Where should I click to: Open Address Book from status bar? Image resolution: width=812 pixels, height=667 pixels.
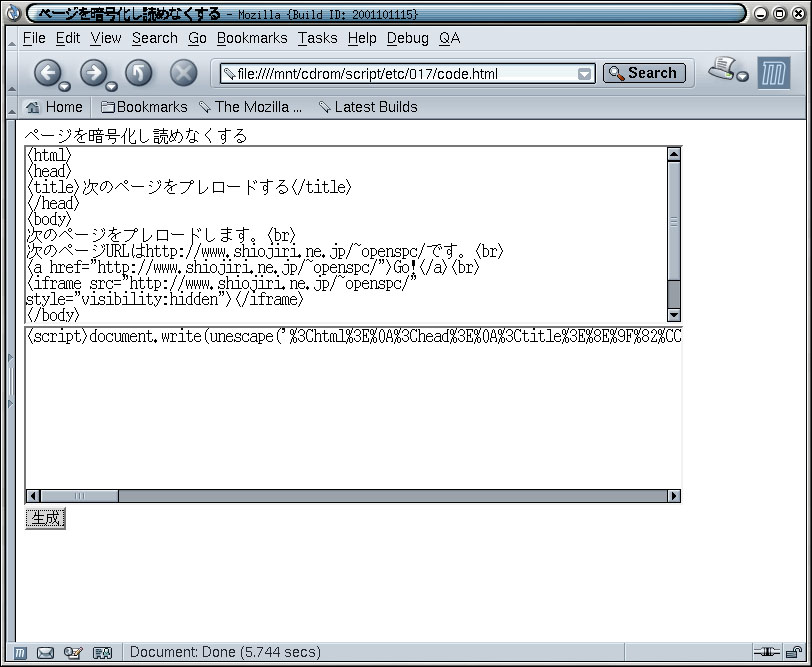102,653
